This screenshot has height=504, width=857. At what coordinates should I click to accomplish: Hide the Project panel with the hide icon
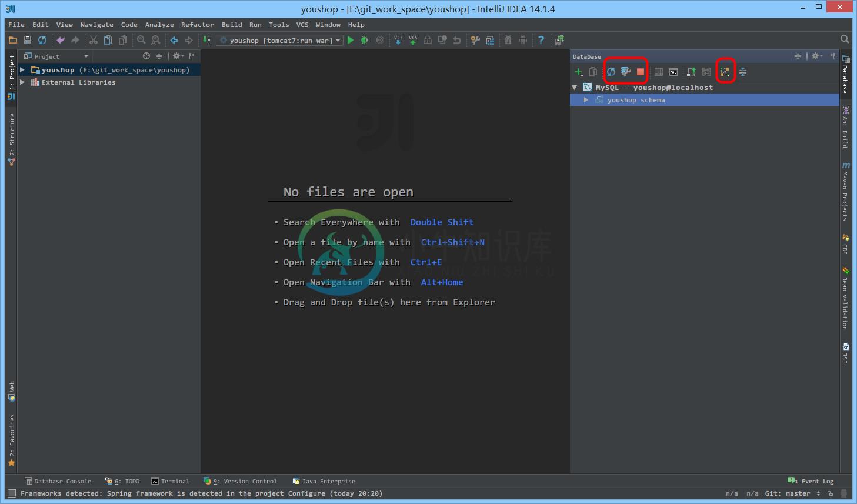(192, 56)
